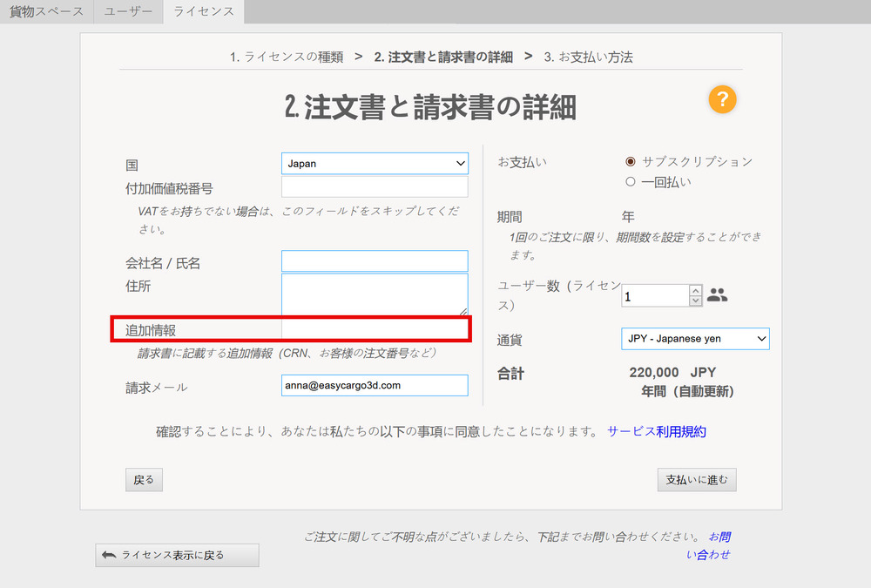Decrease ユーザー数 with the down stepper arrow
The image size is (871, 588).
tap(695, 301)
